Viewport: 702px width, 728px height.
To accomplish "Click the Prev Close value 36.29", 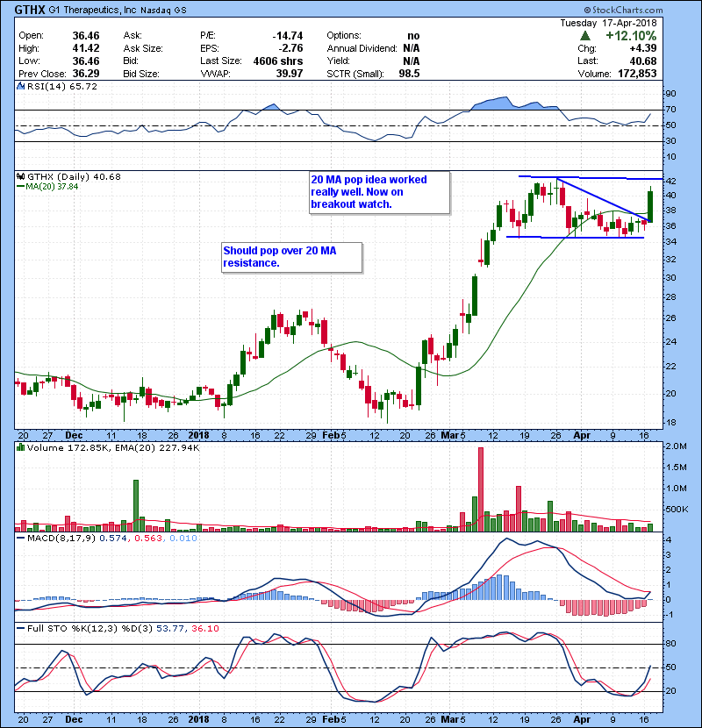I will click(x=86, y=74).
